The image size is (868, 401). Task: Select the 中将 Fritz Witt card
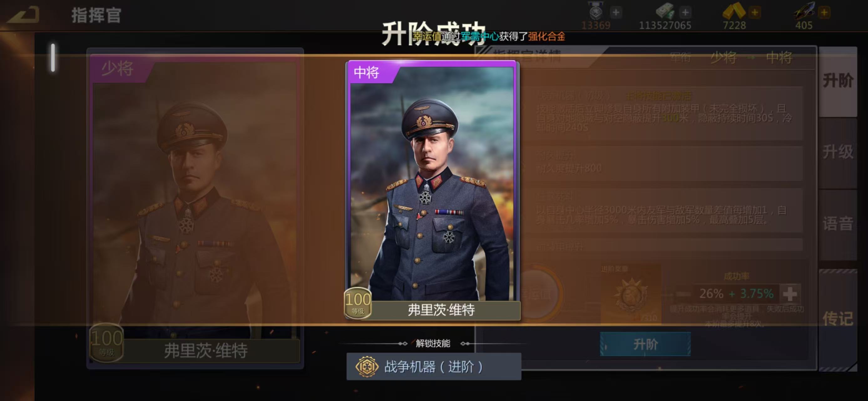click(433, 190)
